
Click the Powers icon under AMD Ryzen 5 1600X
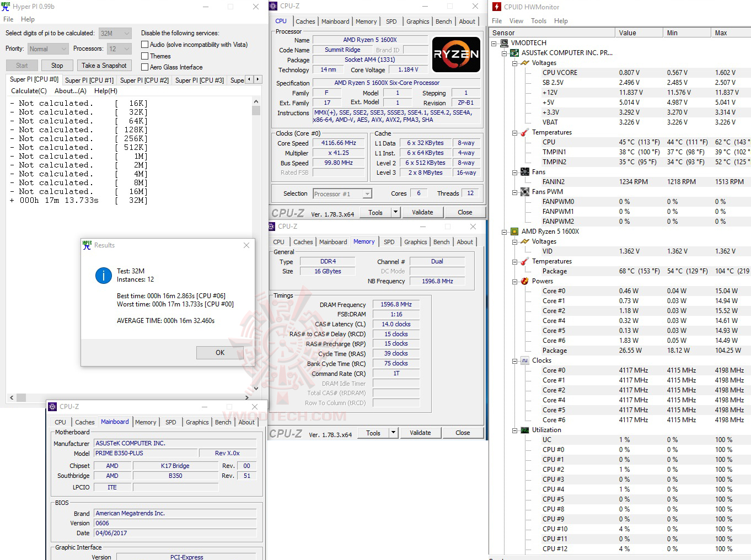tap(524, 281)
